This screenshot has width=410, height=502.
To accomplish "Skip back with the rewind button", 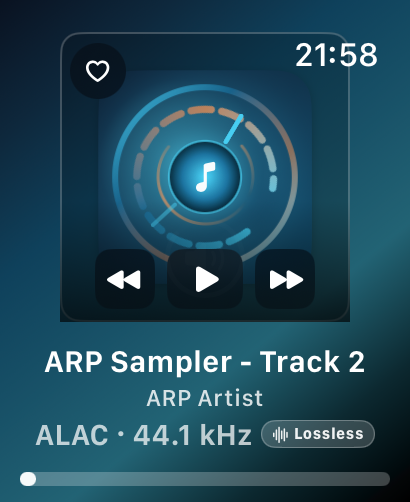I will [125, 279].
